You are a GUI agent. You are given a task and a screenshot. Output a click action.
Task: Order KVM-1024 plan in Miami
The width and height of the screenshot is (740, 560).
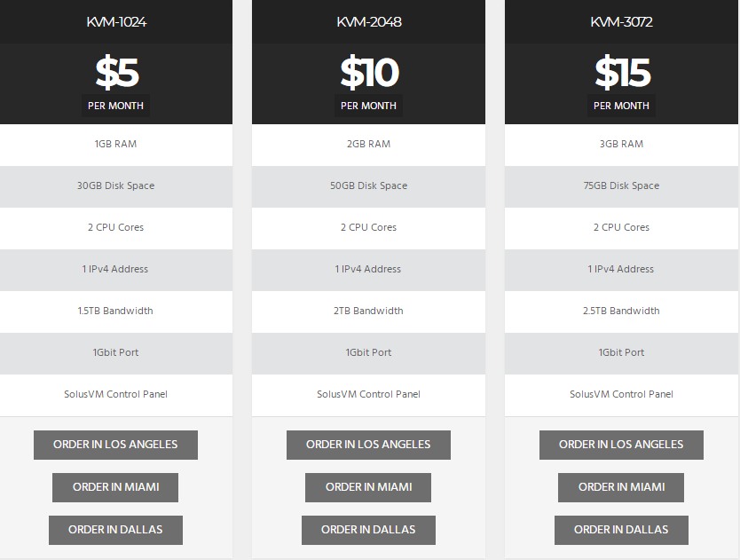coord(115,487)
